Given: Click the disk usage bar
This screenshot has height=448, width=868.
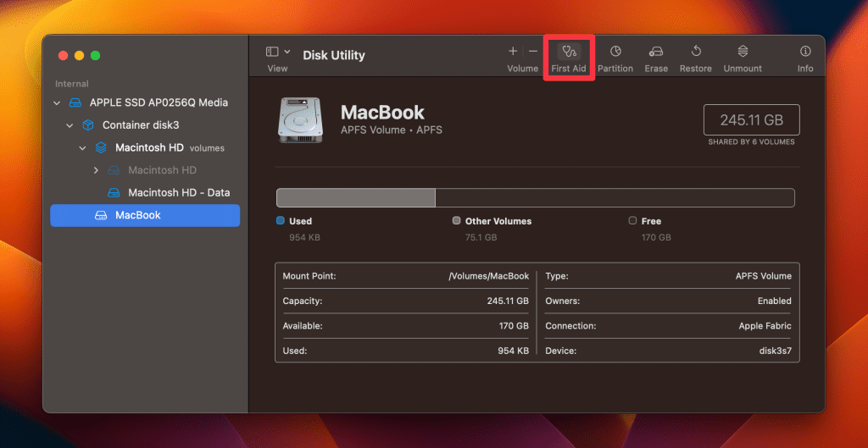Looking at the screenshot, I should coord(536,198).
